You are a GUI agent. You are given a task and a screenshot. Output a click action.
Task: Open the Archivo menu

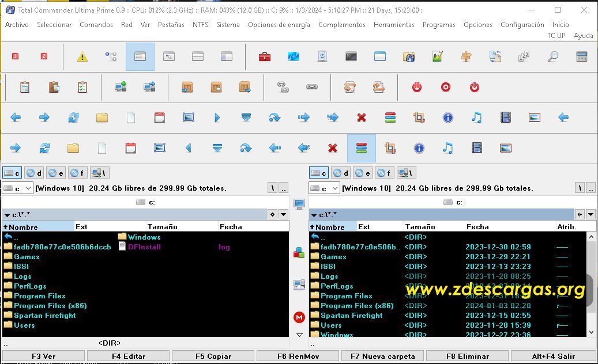click(x=17, y=25)
